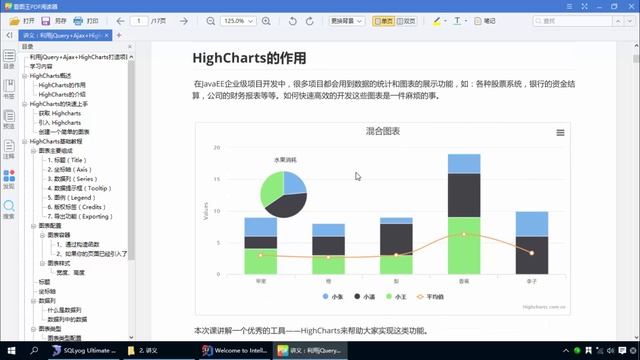Go to previous page with left arrow

[x=120, y=21]
